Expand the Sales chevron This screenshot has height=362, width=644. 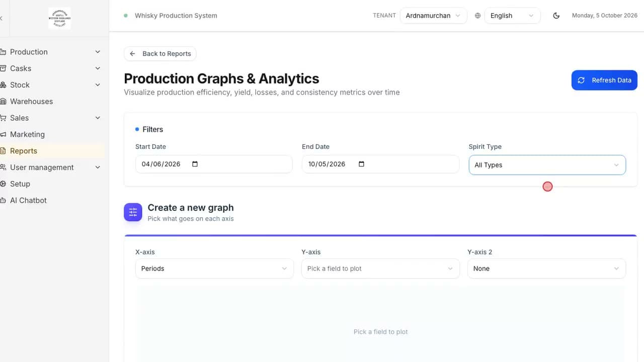[98, 118]
